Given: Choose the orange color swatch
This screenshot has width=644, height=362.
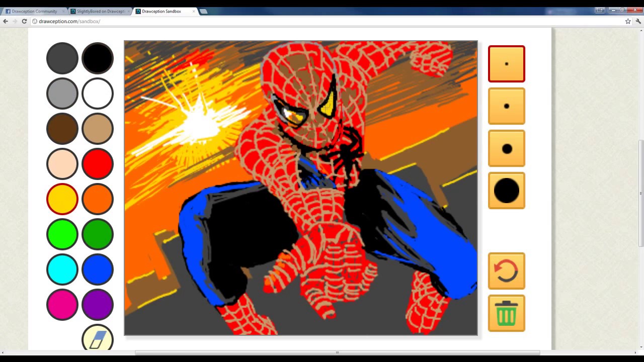Looking at the screenshot, I should 98,199.
